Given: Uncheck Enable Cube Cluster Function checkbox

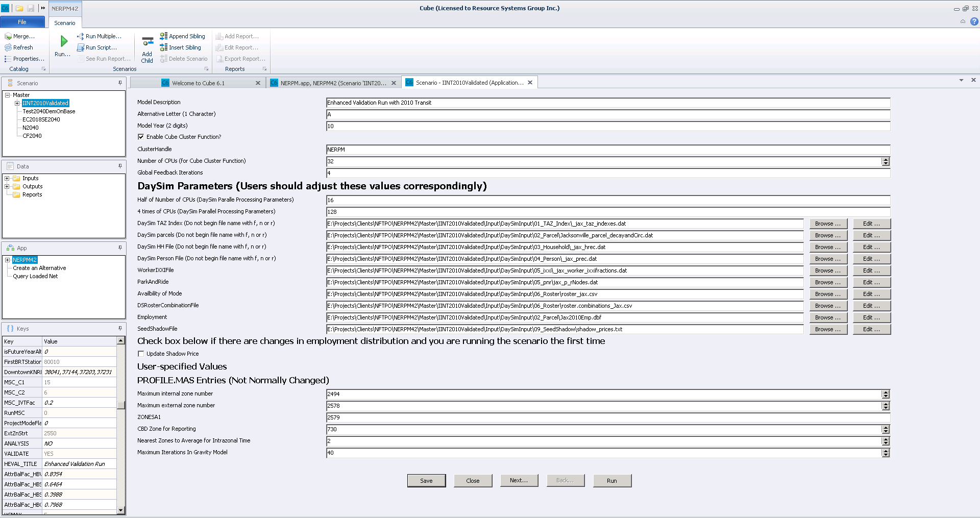Looking at the screenshot, I should pos(141,137).
